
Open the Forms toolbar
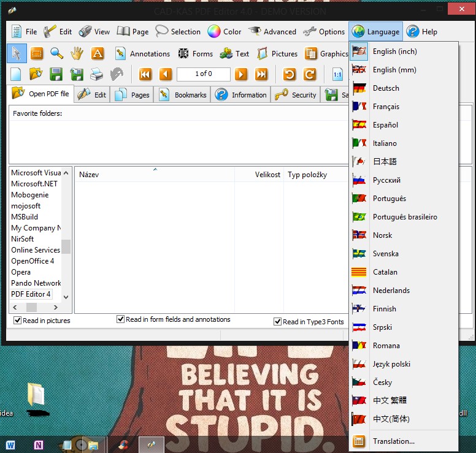click(x=196, y=54)
